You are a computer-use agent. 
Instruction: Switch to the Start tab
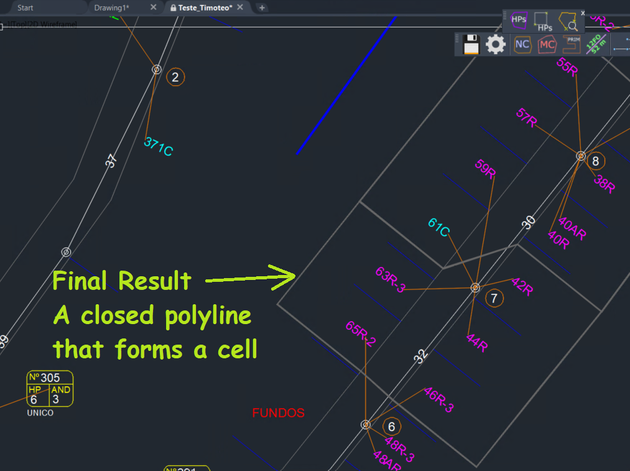pos(25,7)
